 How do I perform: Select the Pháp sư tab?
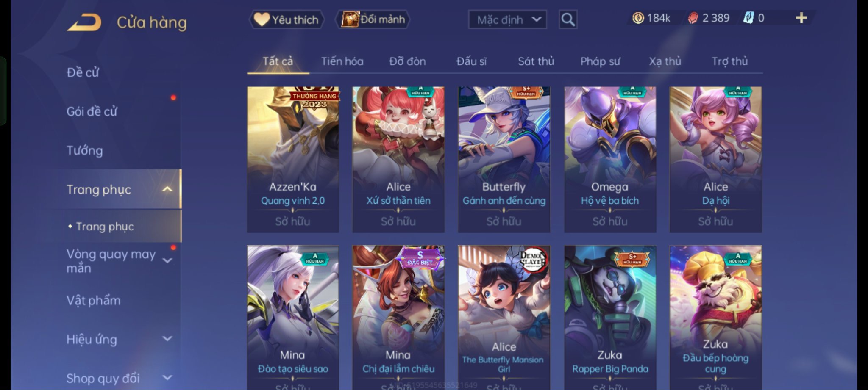600,61
